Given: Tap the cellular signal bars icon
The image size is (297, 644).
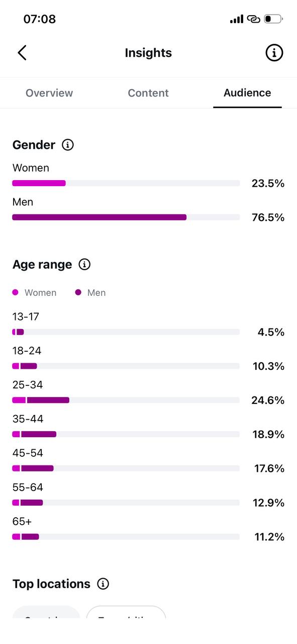Looking at the screenshot, I should [x=237, y=19].
